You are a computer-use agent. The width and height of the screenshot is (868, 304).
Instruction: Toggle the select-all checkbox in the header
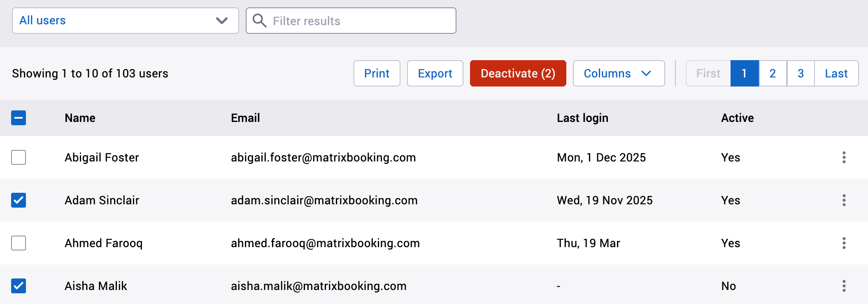tap(19, 118)
